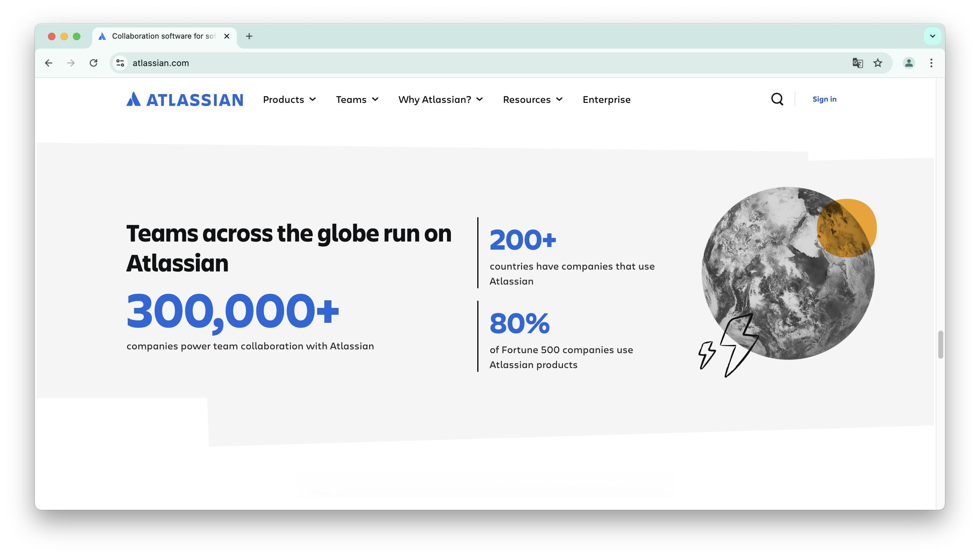Screen dimensions: 980x556
Task: Expand the tab search chevron button
Action: click(932, 36)
